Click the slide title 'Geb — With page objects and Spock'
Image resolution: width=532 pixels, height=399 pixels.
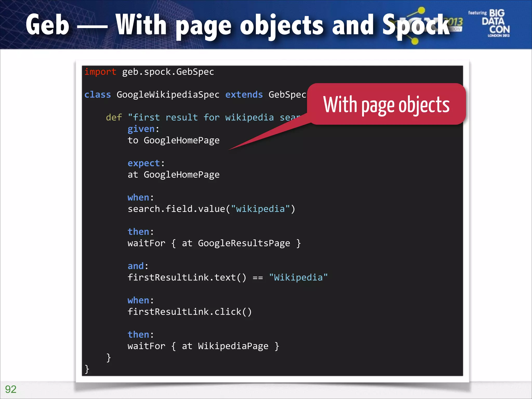(x=238, y=25)
